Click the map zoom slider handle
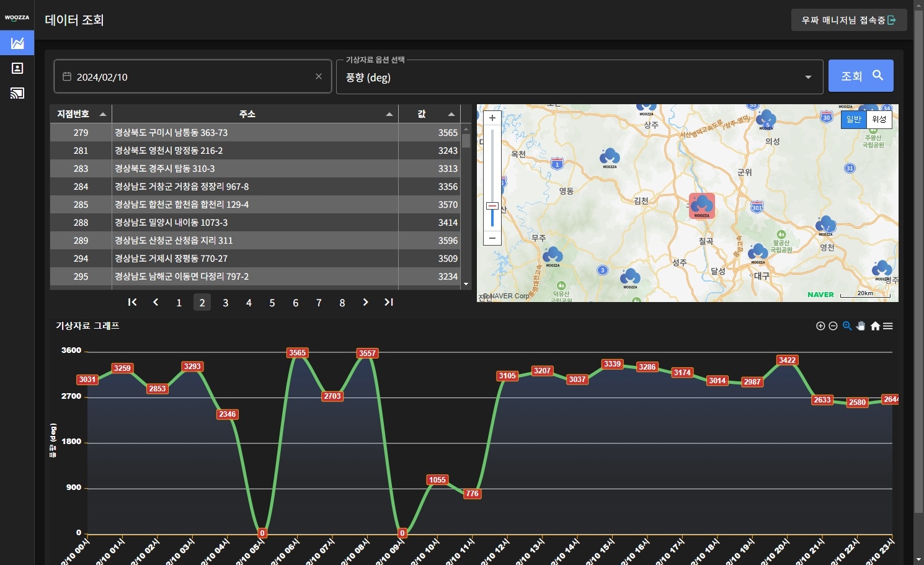924x565 pixels. 492,206
